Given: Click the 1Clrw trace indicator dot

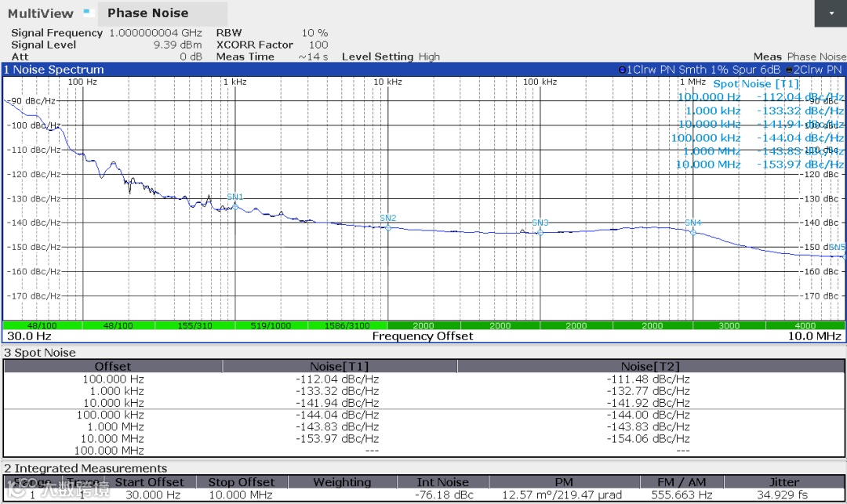Looking at the screenshot, I should [x=622, y=70].
